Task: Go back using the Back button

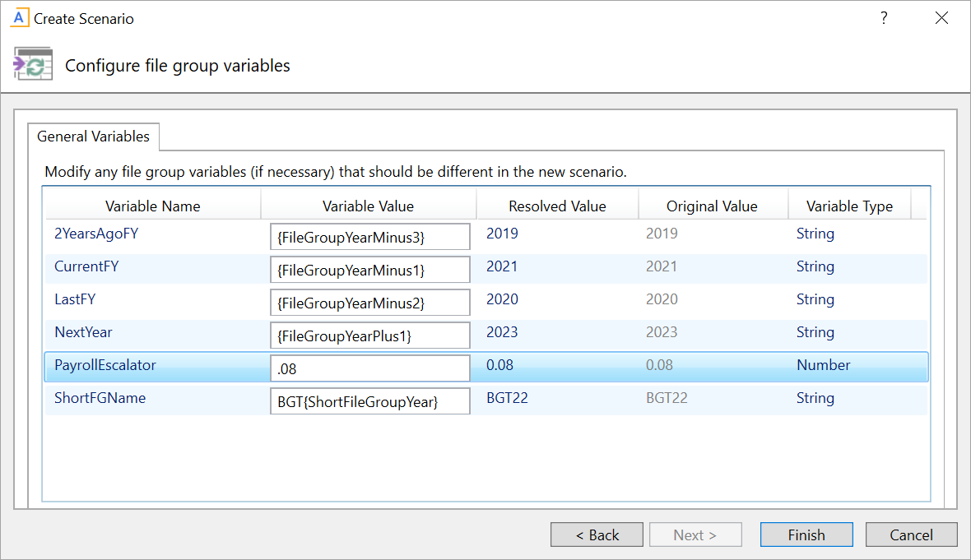Action: pyautogui.click(x=597, y=535)
